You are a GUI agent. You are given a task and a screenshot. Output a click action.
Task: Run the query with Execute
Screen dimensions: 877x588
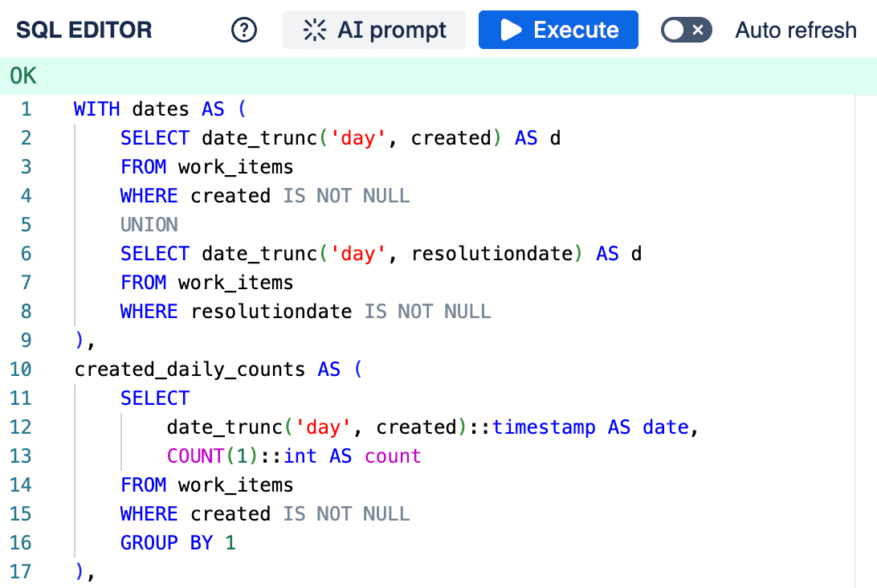coord(558,30)
